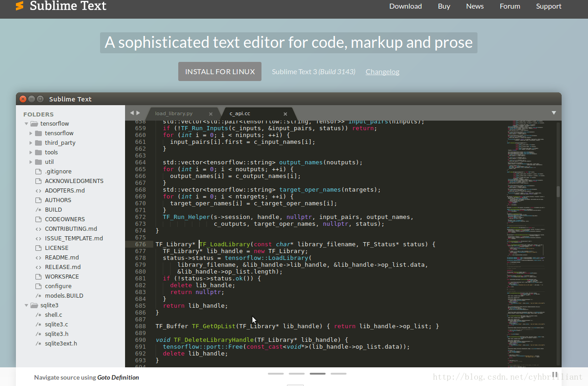Viewport: 588px width, 386px height.
Task: Click TF_Run_Helper on line 672
Action: (186, 217)
